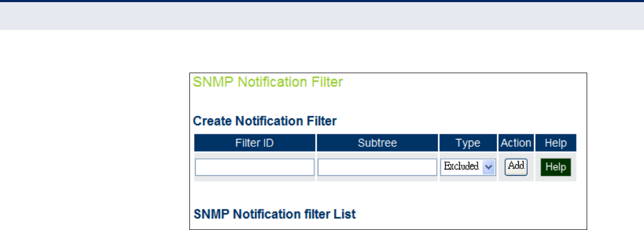
Task: Click the Filter ID text input field
Action: point(255,167)
